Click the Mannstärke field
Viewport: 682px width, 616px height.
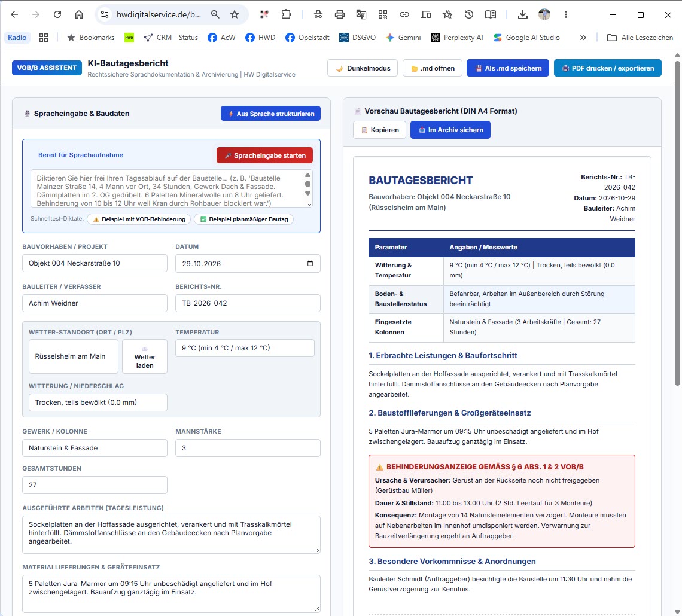point(248,448)
